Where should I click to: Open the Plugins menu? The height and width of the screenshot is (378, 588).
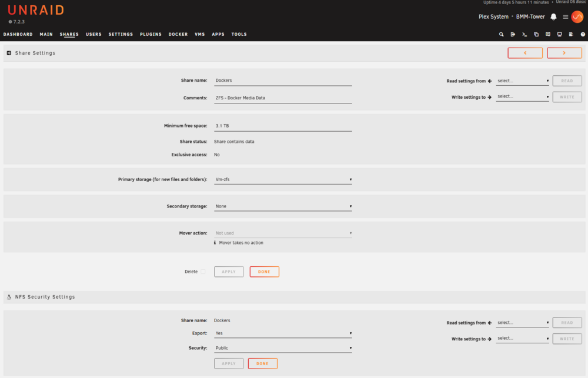(151, 34)
